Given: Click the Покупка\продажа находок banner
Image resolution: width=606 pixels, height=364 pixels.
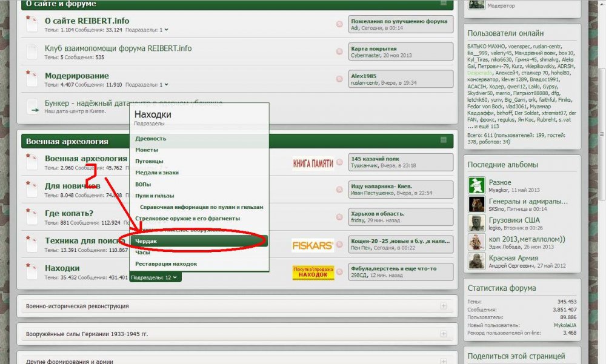Looking at the screenshot, I should click(x=313, y=273).
